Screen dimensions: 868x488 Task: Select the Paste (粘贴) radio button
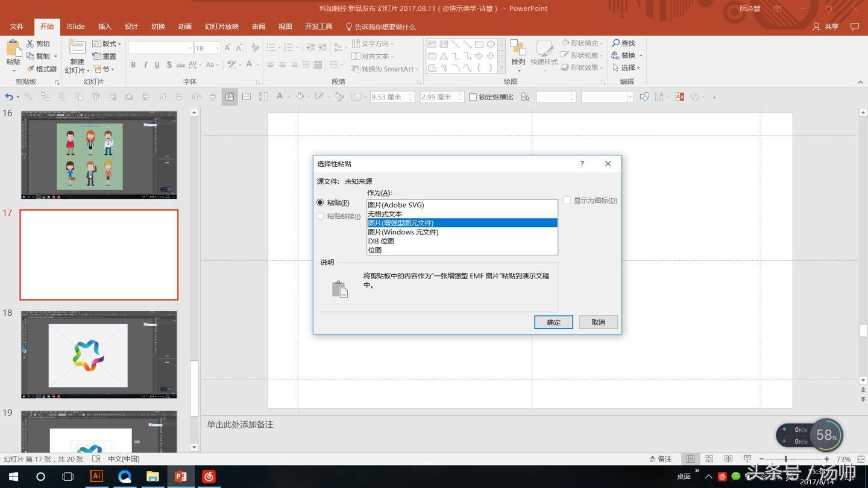click(x=320, y=202)
